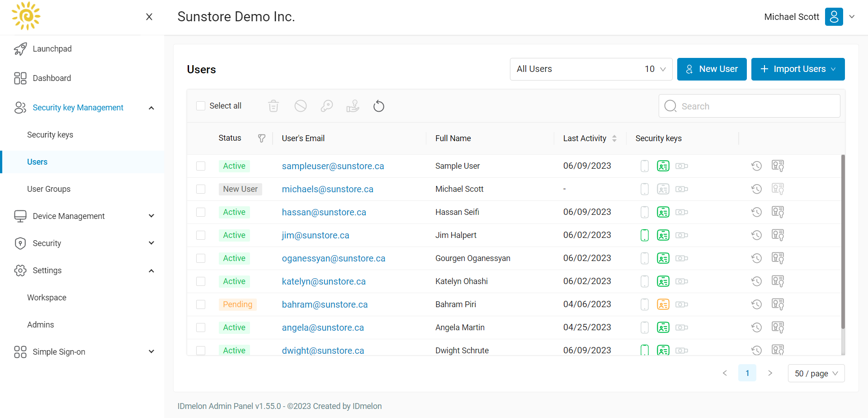868x418 pixels.
Task: Click the key icon in users toolbar
Action: [326, 106]
